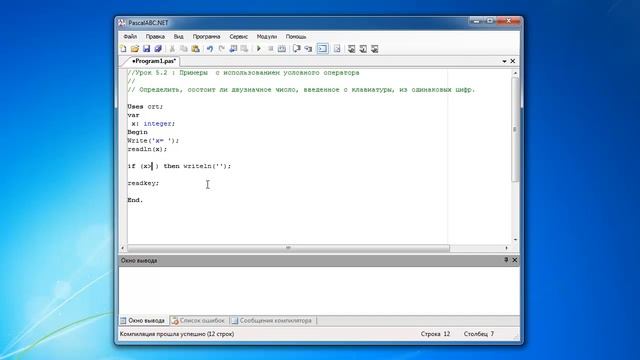Click the navigate backward icon after redo
This screenshot has width=640, height=360.
233,49
